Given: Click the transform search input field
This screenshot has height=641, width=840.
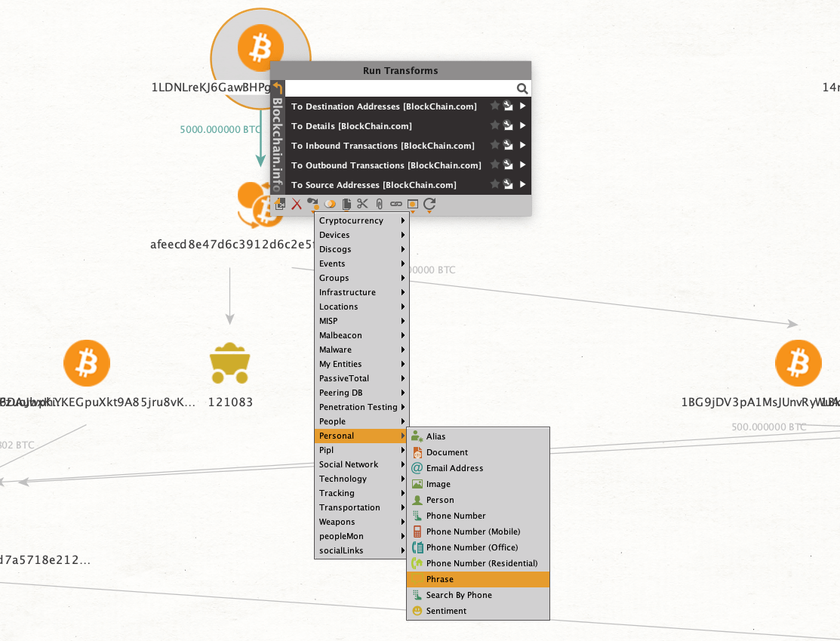Looking at the screenshot, I should [400, 88].
